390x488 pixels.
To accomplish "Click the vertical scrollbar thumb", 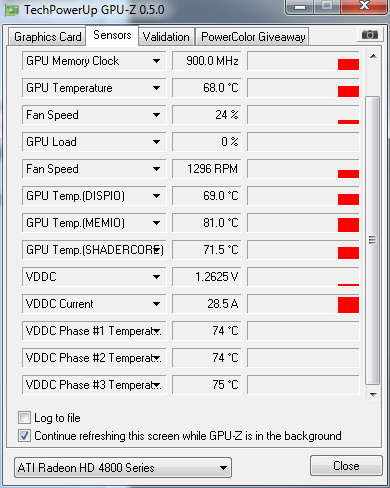I will coord(373,240).
